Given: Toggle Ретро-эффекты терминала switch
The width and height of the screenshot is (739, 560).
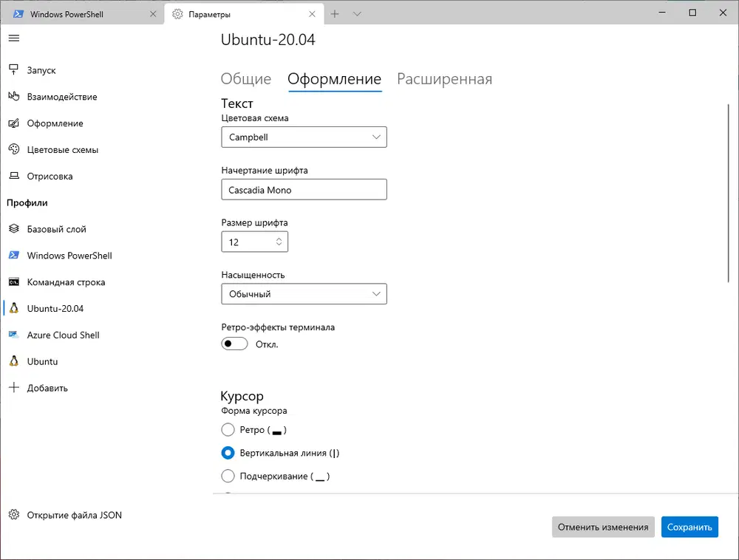Looking at the screenshot, I should tap(234, 344).
